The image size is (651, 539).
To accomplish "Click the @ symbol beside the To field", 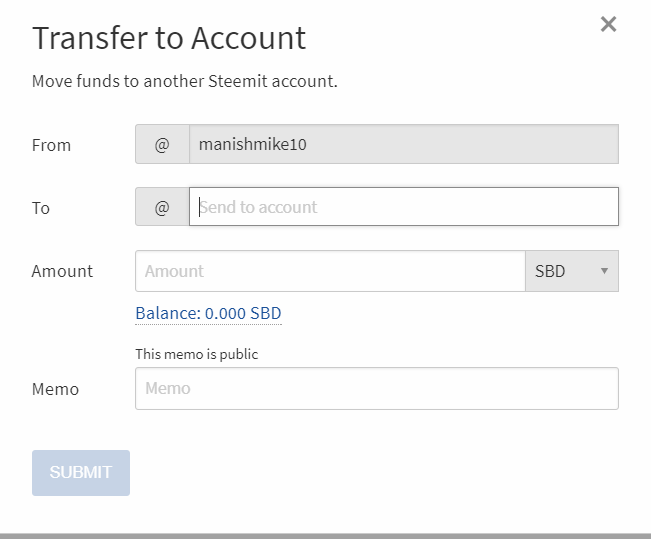I will (162, 208).
